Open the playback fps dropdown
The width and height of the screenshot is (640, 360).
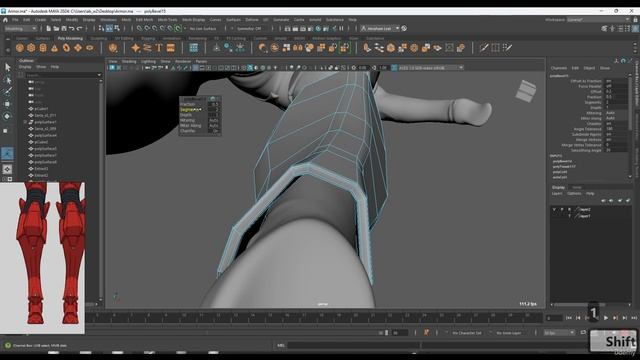point(559,333)
